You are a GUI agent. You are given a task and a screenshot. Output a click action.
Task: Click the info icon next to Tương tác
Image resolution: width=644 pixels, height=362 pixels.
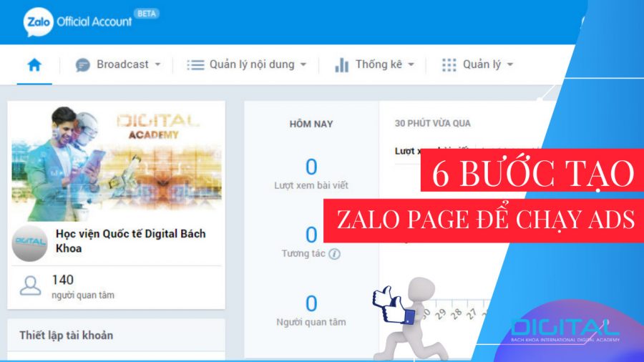click(334, 254)
